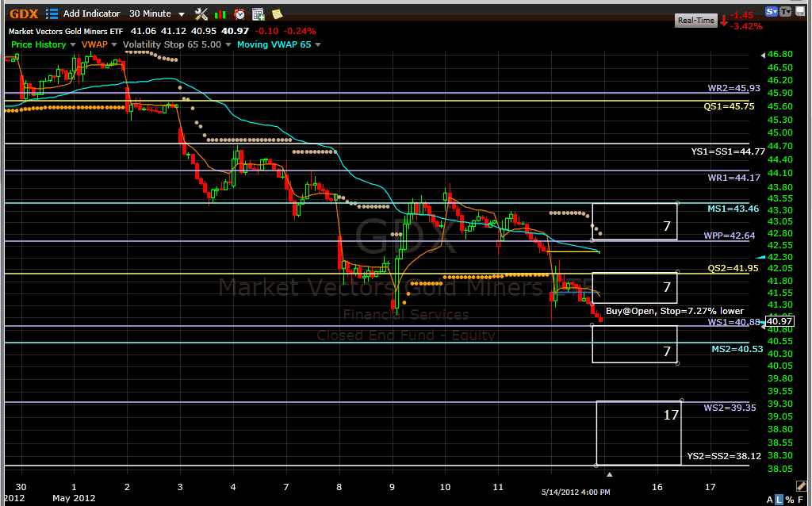Click the 46.50 price scale value
Screen dimensions: 812x506
[x=780, y=67]
